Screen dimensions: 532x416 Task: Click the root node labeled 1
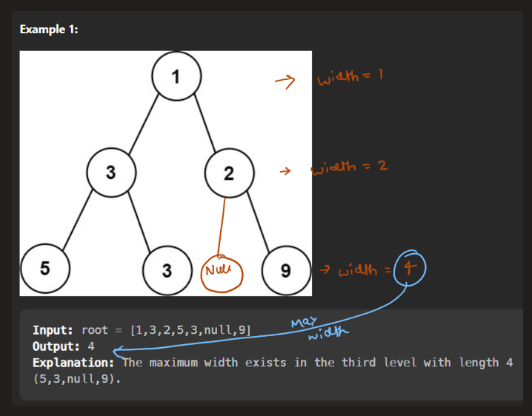[x=175, y=76]
